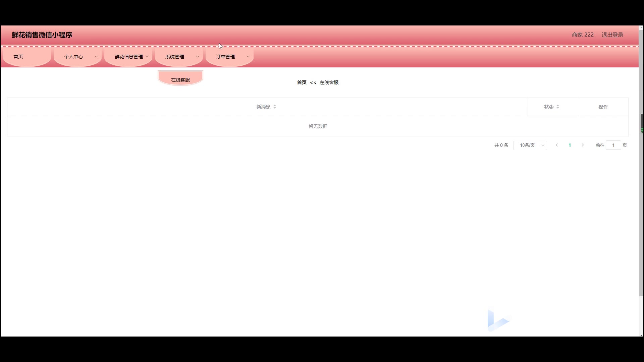The width and height of the screenshot is (644, 362).
Task: Click page number 1
Action: [570, 145]
